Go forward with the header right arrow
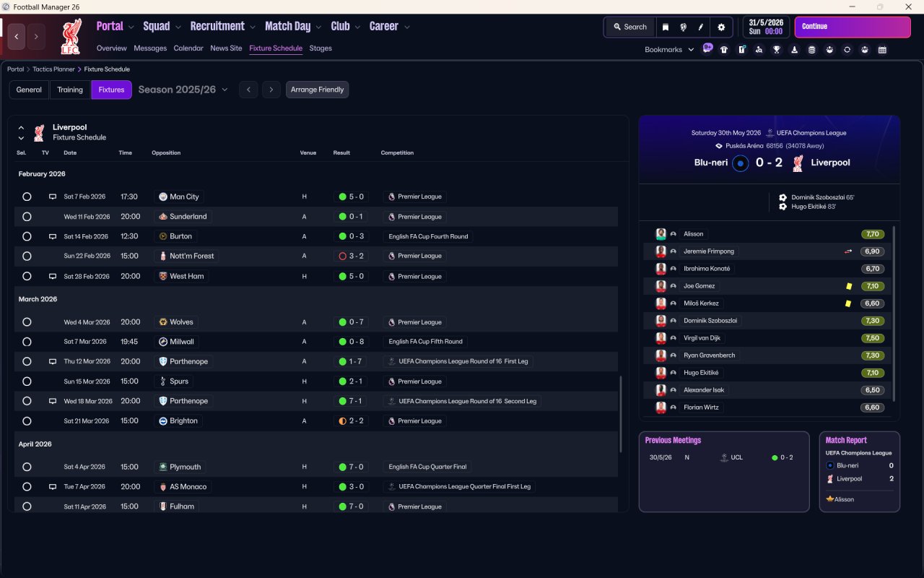This screenshot has height=578, width=924. click(x=36, y=37)
